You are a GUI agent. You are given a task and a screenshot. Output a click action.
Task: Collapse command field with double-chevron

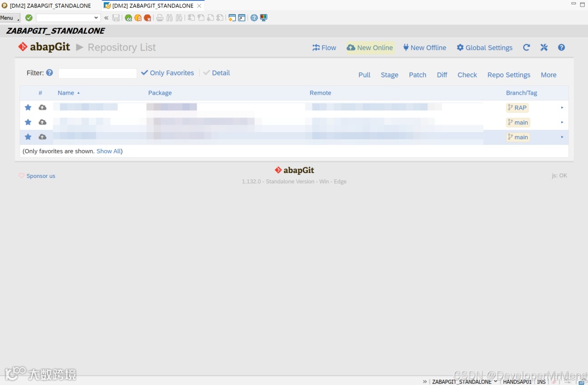point(106,17)
